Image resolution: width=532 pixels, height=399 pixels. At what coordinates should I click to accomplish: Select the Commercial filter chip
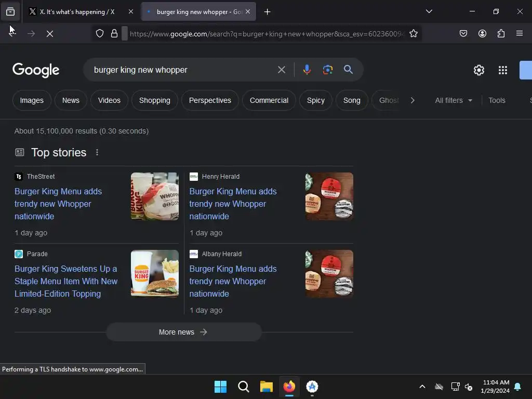[269, 100]
